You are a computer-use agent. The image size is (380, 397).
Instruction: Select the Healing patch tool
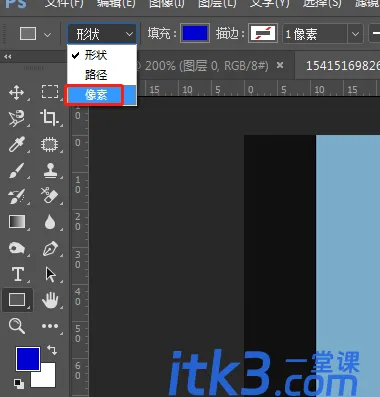[x=50, y=145]
